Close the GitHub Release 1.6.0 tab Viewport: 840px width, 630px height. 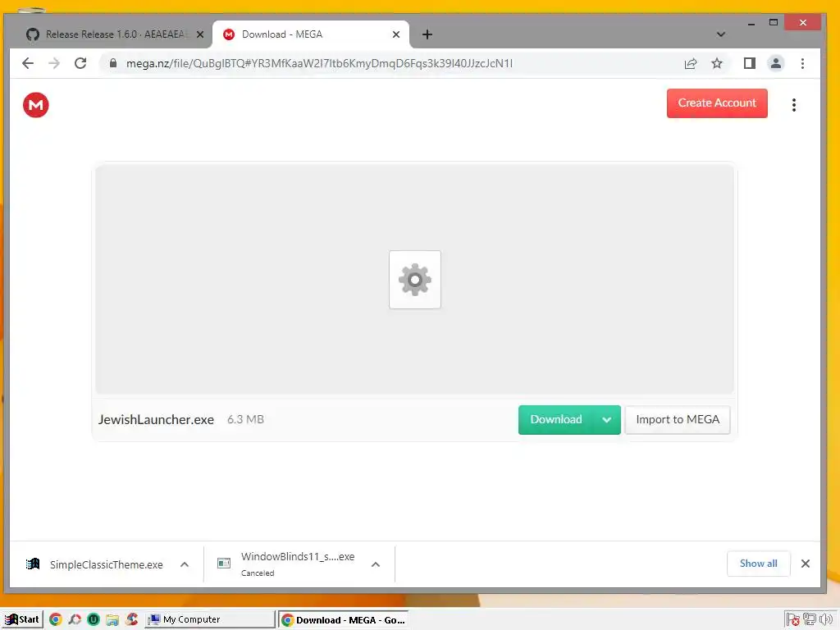(x=200, y=34)
